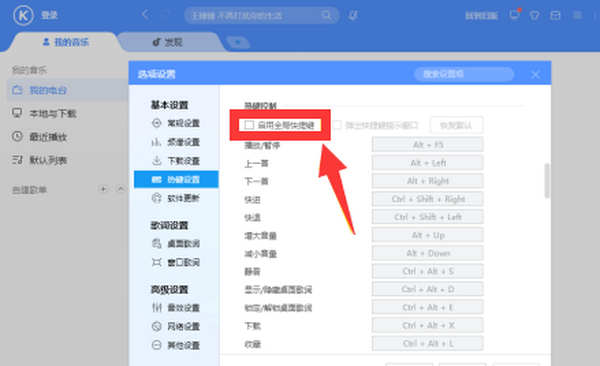The image size is (600, 366).
Task: Open the message center icon with red dot
Action: click(x=515, y=15)
